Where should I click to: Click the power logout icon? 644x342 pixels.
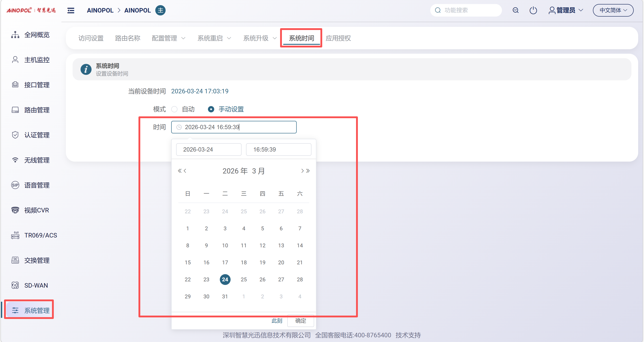pyautogui.click(x=533, y=10)
